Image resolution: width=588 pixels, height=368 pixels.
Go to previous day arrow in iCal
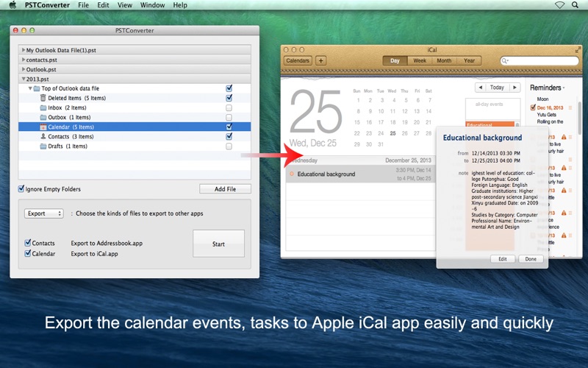coord(481,88)
